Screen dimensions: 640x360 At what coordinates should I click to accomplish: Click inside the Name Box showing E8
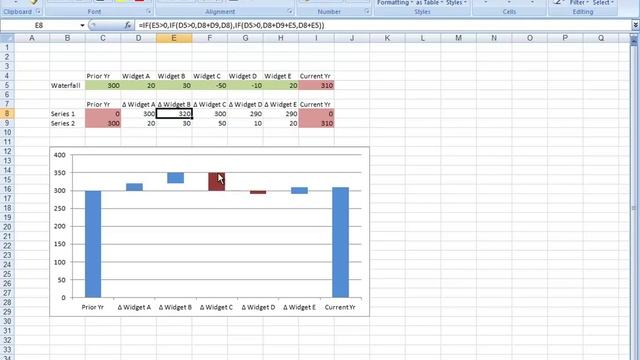coord(39,25)
